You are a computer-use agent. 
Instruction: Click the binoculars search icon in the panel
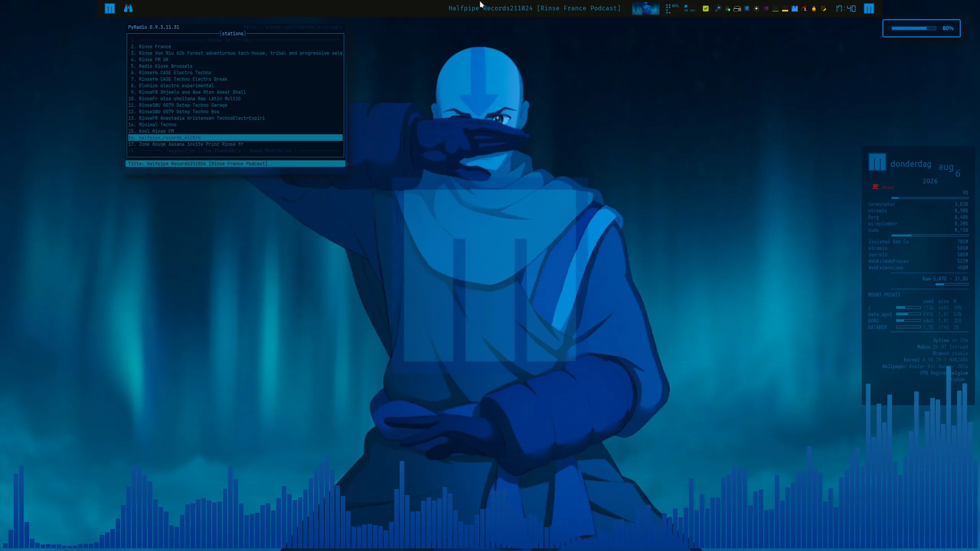pos(128,8)
